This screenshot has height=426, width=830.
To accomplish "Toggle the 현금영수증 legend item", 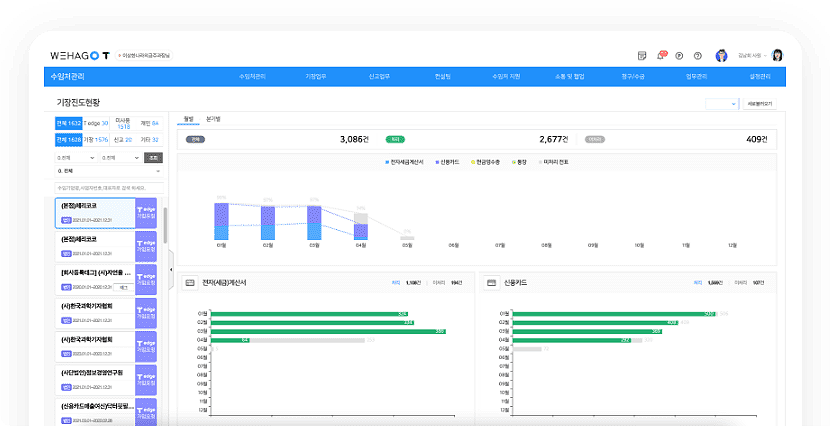I will pos(485,162).
